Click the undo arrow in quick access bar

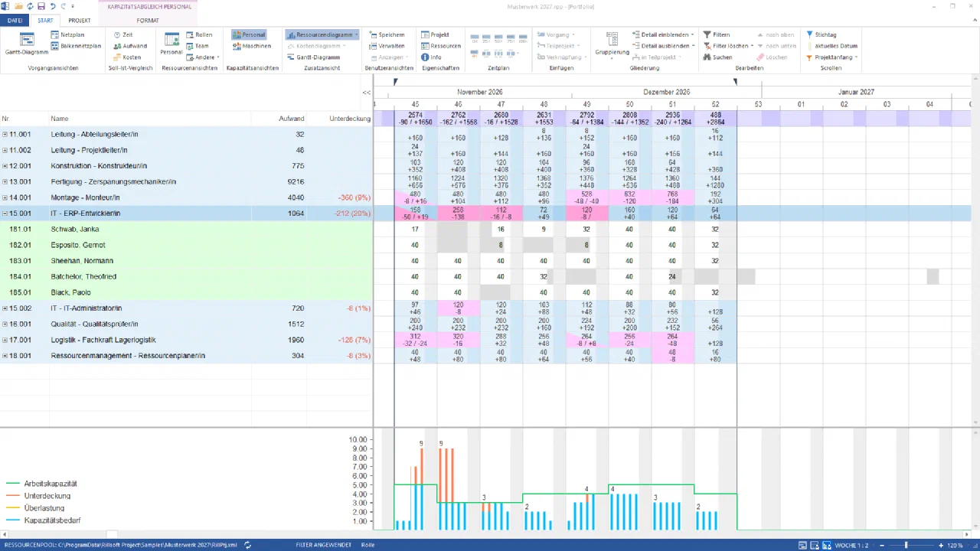[52, 6]
